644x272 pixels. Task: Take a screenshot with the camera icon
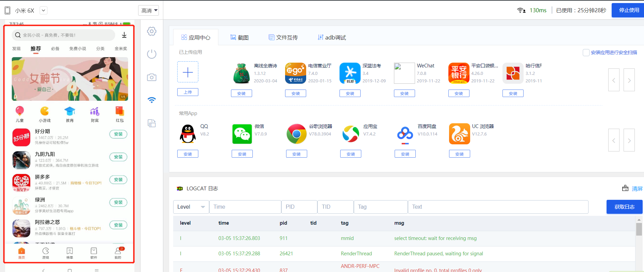152,77
